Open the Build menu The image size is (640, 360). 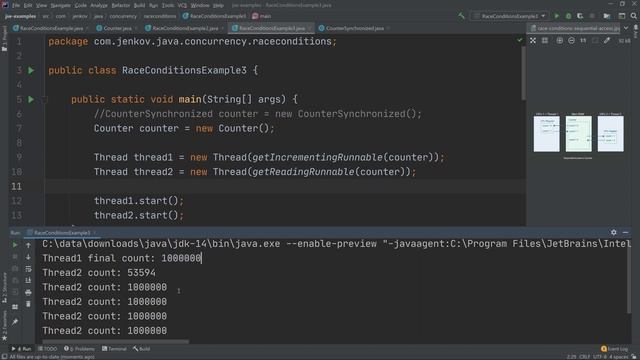pos(139,5)
